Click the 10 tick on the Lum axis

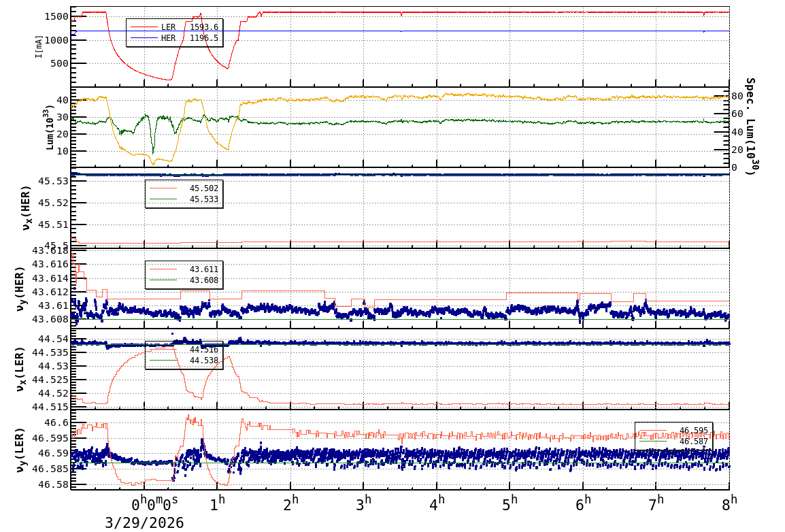[x=62, y=150]
